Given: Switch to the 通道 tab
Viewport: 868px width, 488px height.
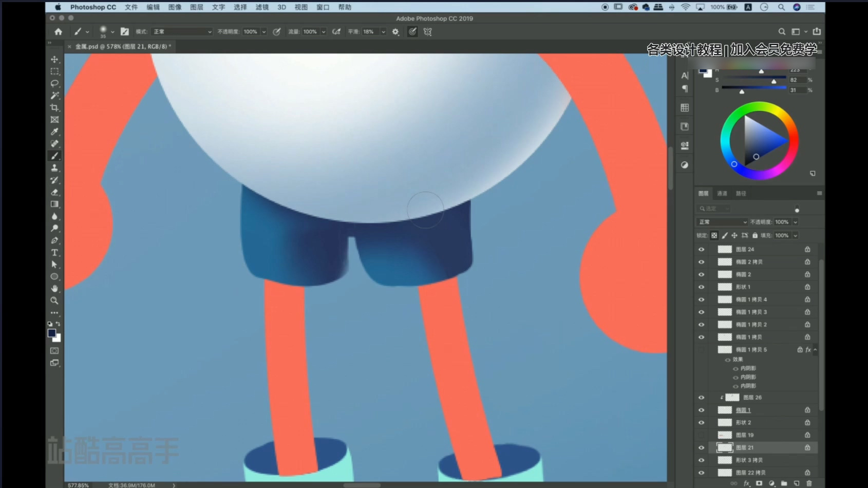Looking at the screenshot, I should 722,194.
